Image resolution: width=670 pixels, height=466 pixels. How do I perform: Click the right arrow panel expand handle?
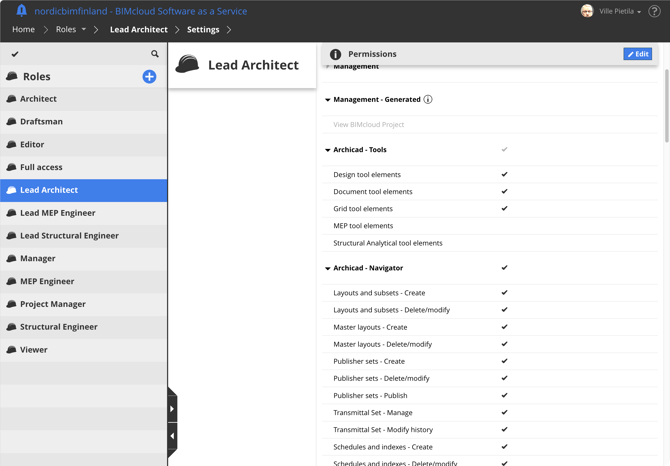point(172,408)
